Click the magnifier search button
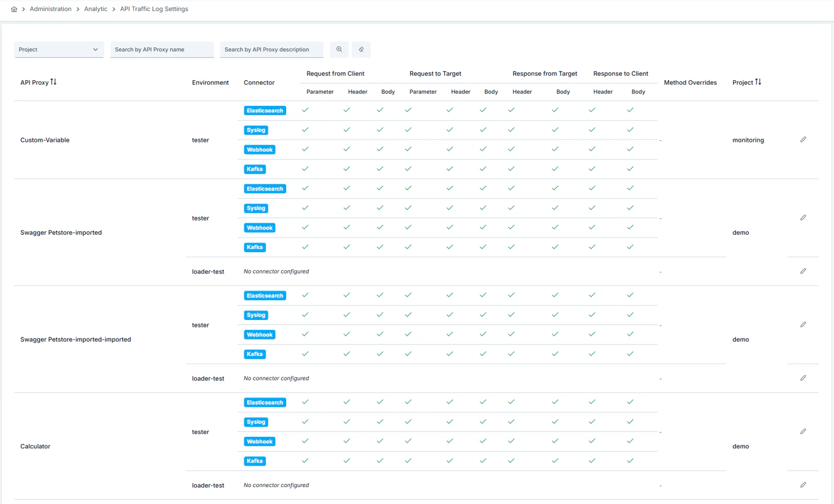 [x=339, y=50]
